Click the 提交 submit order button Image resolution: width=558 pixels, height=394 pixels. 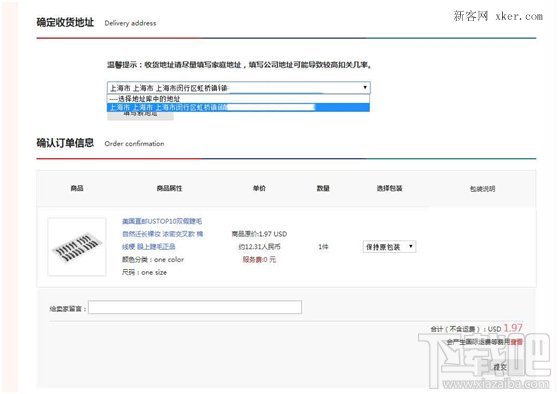coord(500,367)
